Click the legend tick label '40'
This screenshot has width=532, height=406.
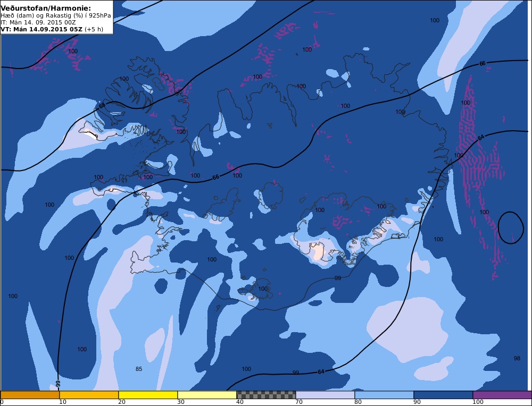(239, 402)
